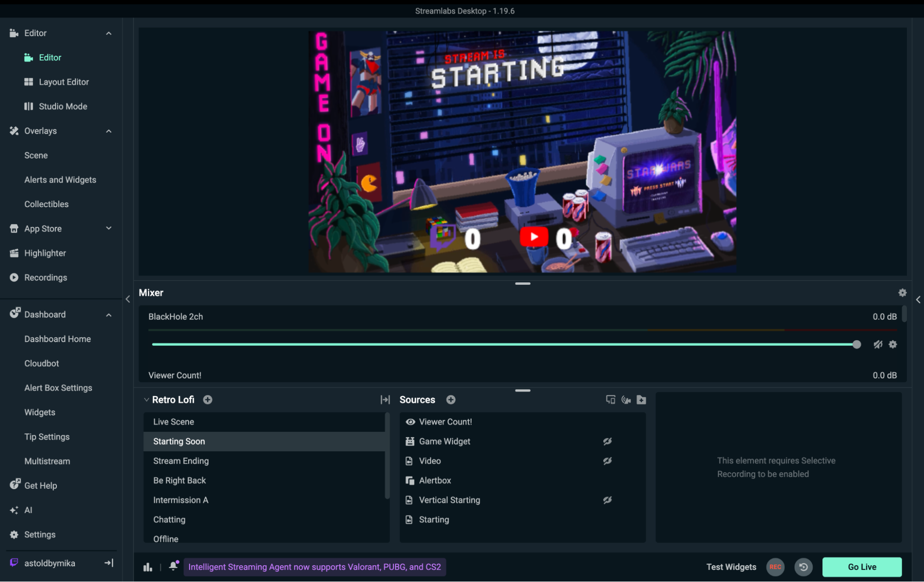Image resolution: width=924 pixels, height=582 pixels.
Task: Unhide the Game Widget source
Action: click(x=607, y=441)
